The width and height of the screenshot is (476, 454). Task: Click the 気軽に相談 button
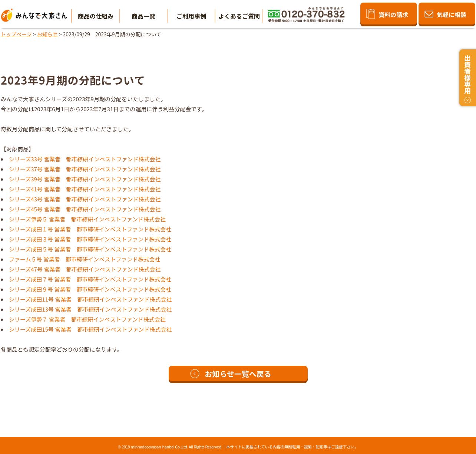tap(447, 14)
